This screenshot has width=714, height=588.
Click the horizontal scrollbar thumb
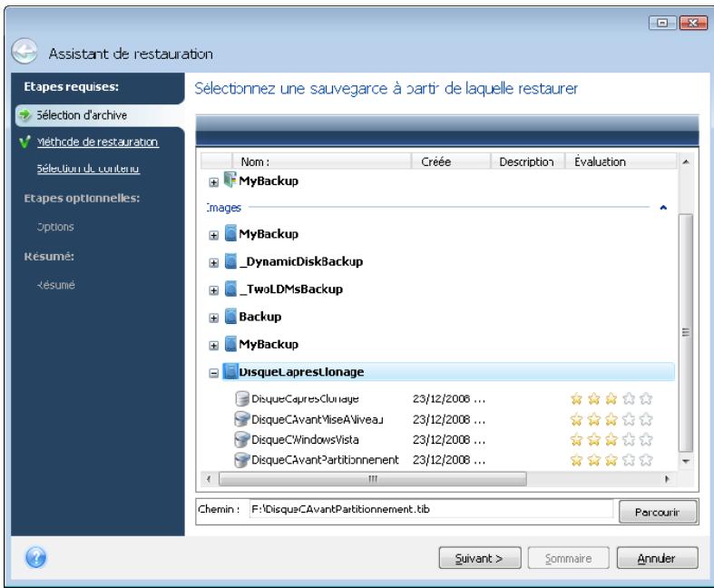pyautogui.click(x=373, y=479)
